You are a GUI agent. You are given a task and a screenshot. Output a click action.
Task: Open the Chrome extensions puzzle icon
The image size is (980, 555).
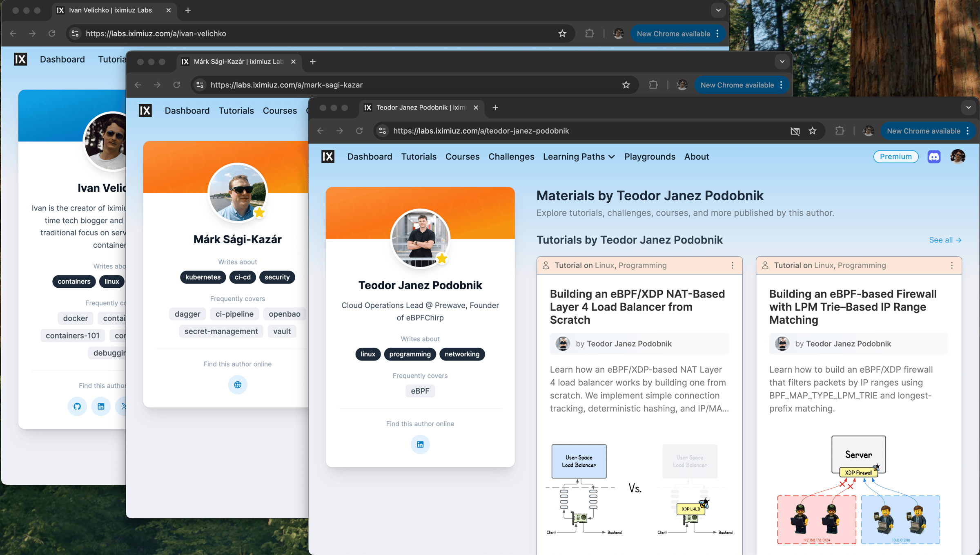click(840, 131)
